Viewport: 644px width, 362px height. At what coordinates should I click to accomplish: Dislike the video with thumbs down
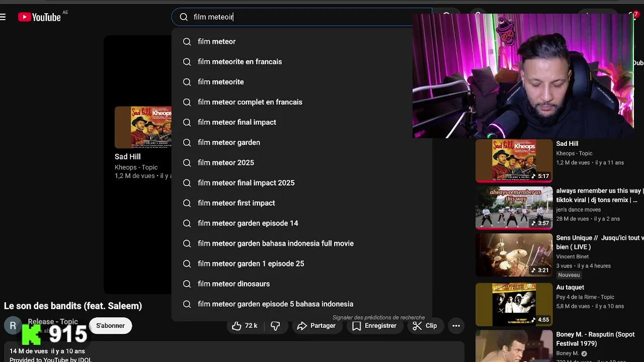[275, 326]
